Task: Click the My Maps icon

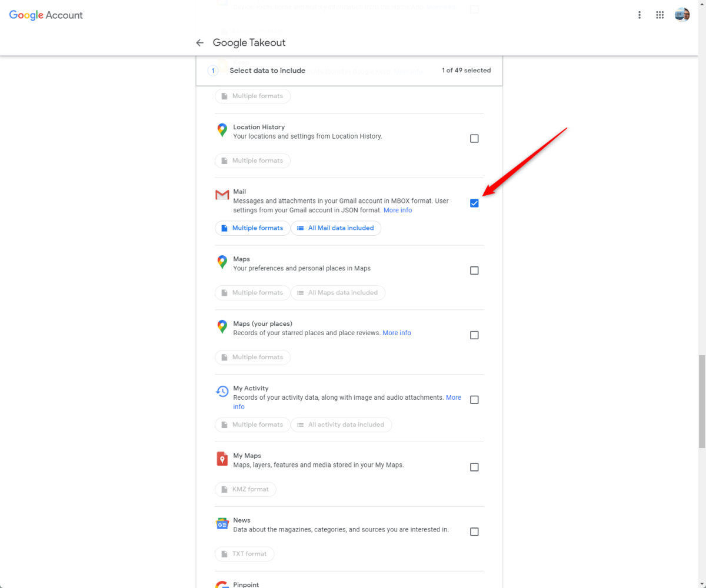Action: coord(222,459)
